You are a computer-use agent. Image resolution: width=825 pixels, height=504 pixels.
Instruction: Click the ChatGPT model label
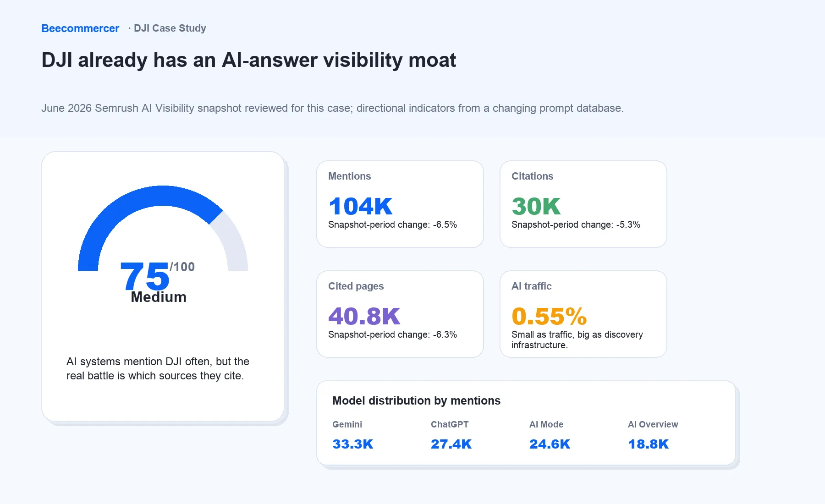(x=450, y=425)
